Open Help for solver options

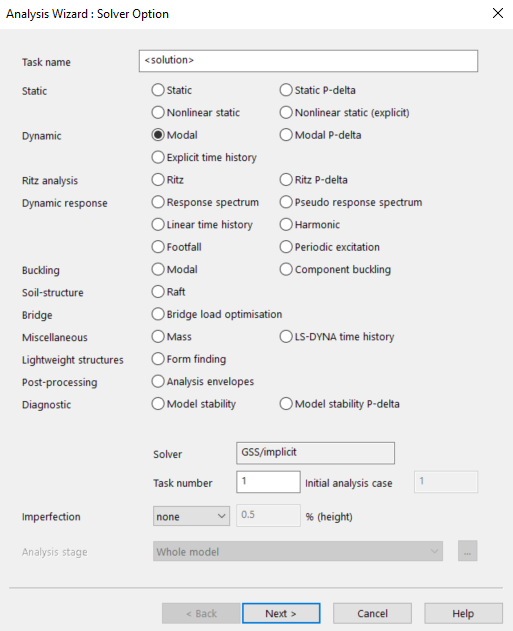click(463, 613)
